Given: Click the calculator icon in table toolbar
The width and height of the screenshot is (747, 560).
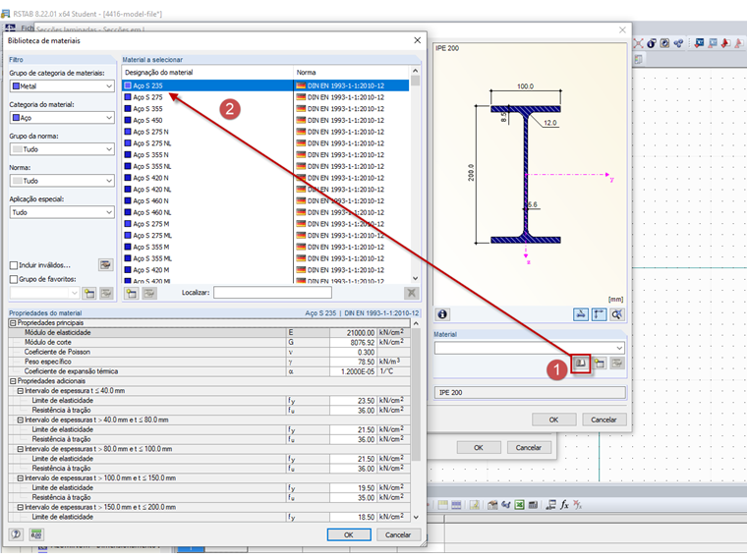Looking at the screenshot, I should pos(533,505).
